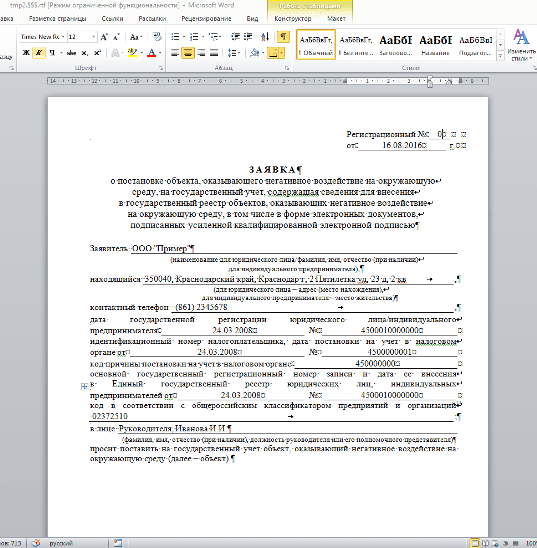This screenshot has height=548, width=537.
Task: Toggle bold (Ж) formatting
Action: click(26, 53)
